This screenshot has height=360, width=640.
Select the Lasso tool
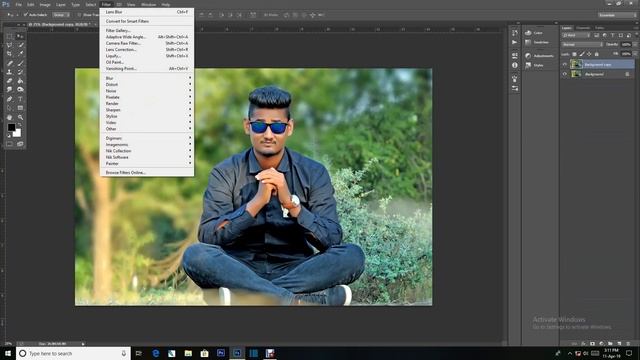(x=9, y=44)
